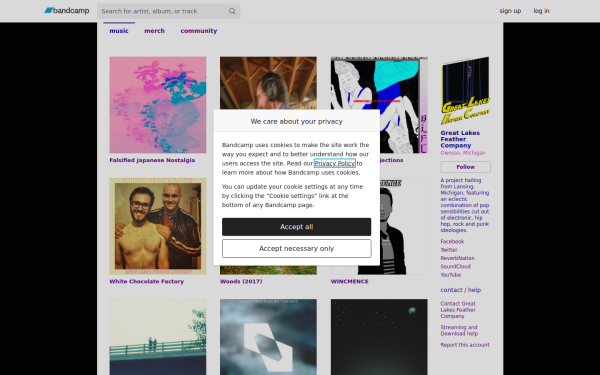Open the album cover with man under wooden ceiling

point(268,83)
